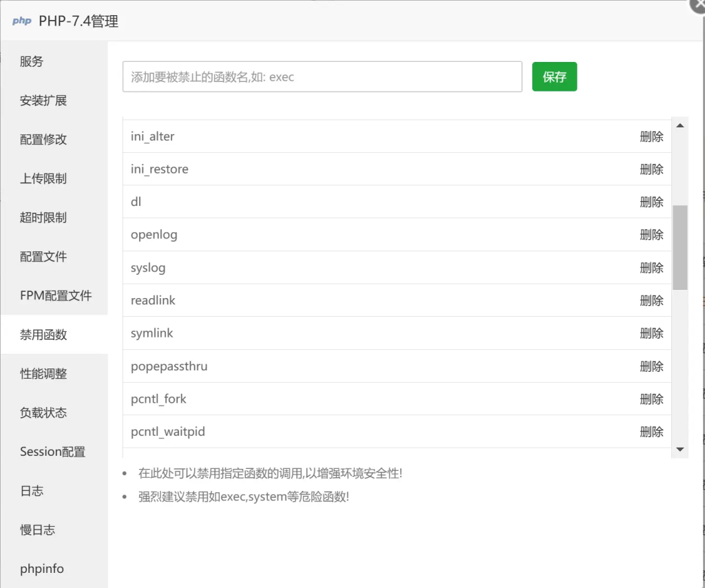Remove symlink from disabled functions list

point(651,333)
